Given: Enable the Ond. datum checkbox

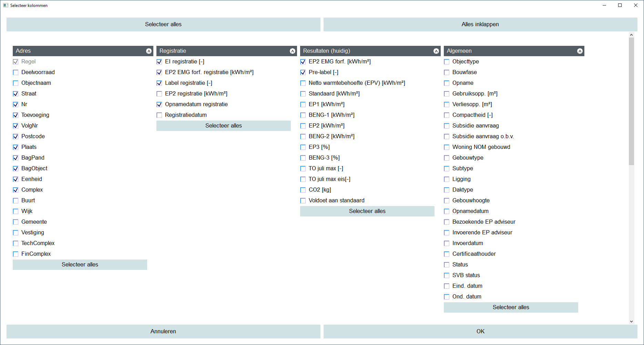Looking at the screenshot, I should point(447,297).
